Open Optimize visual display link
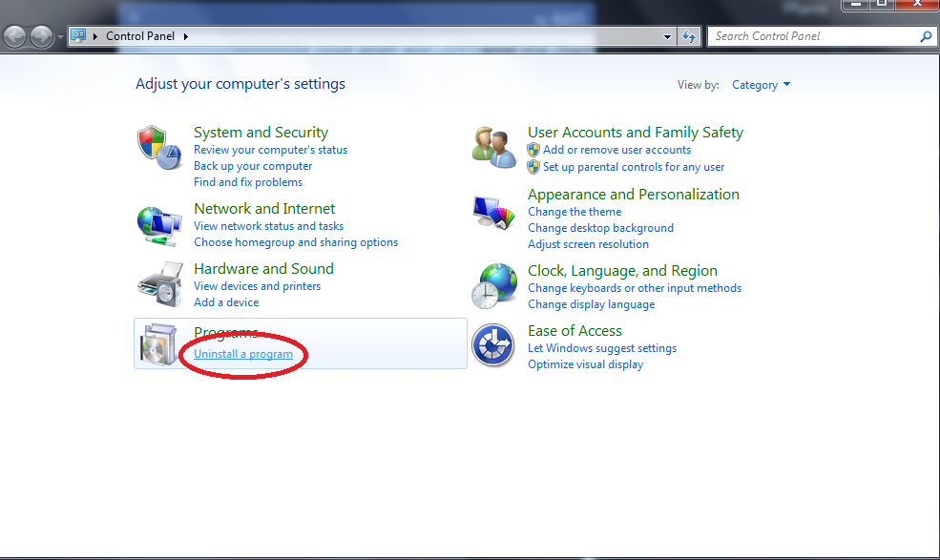Image resolution: width=940 pixels, height=560 pixels. [585, 364]
